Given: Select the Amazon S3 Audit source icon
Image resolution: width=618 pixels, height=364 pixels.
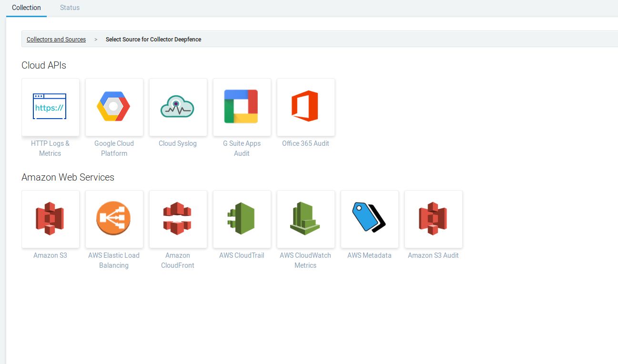Looking at the screenshot, I should coord(434,219).
